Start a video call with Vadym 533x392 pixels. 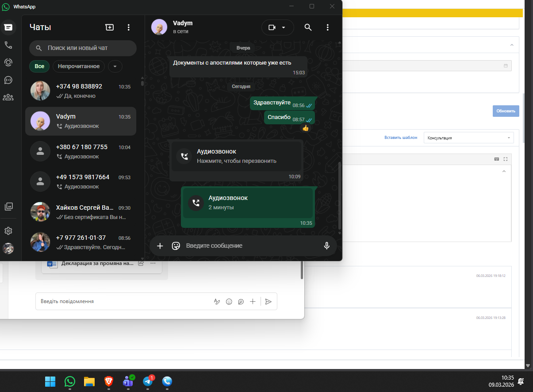click(x=272, y=27)
